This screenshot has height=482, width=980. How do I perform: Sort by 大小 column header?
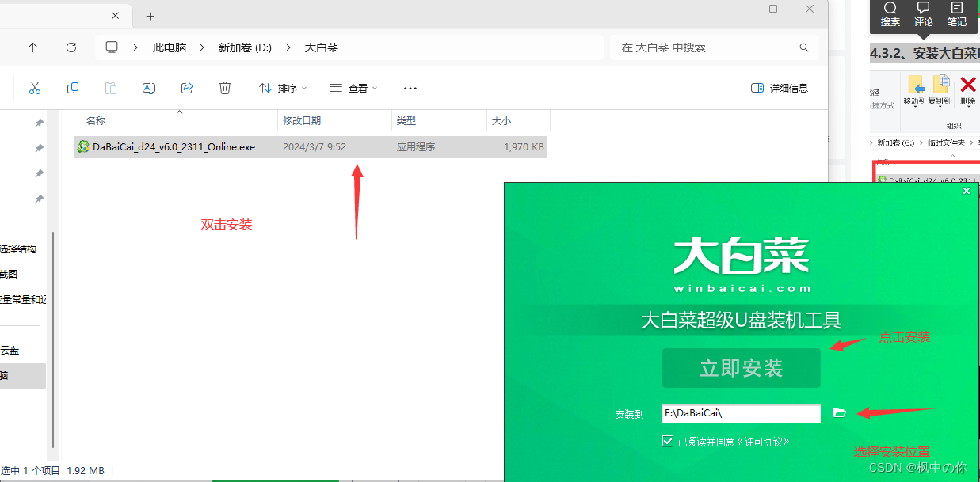tap(501, 121)
